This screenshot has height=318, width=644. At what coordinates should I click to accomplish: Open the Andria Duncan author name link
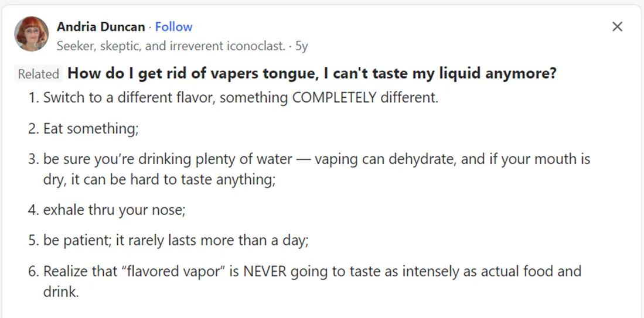tap(101, 27)
